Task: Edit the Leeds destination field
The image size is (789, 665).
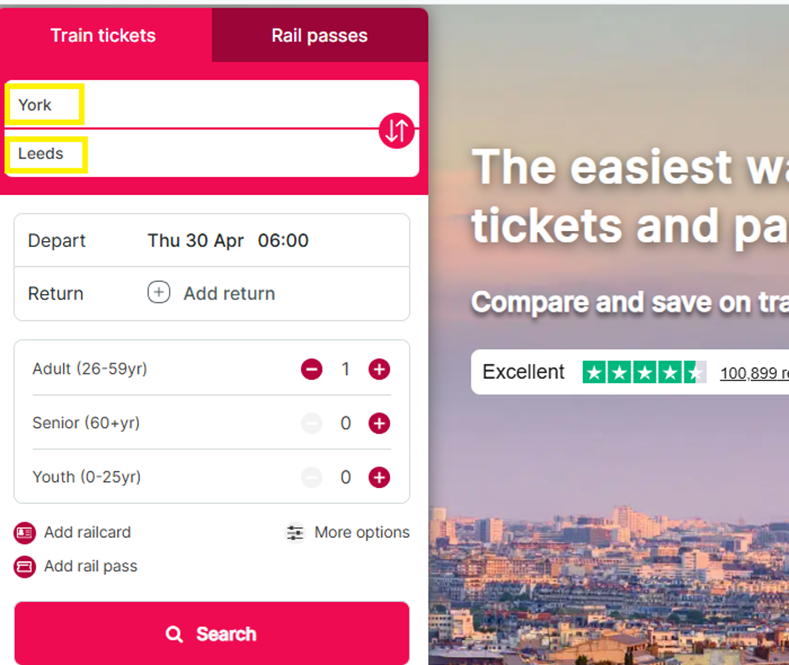Action: [211, 153]
